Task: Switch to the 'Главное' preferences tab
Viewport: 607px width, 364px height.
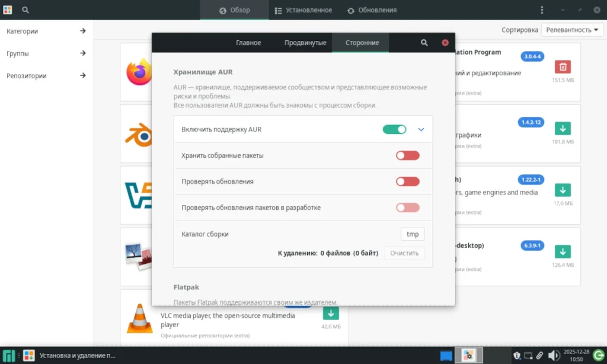Action: (x=248, y=43)
